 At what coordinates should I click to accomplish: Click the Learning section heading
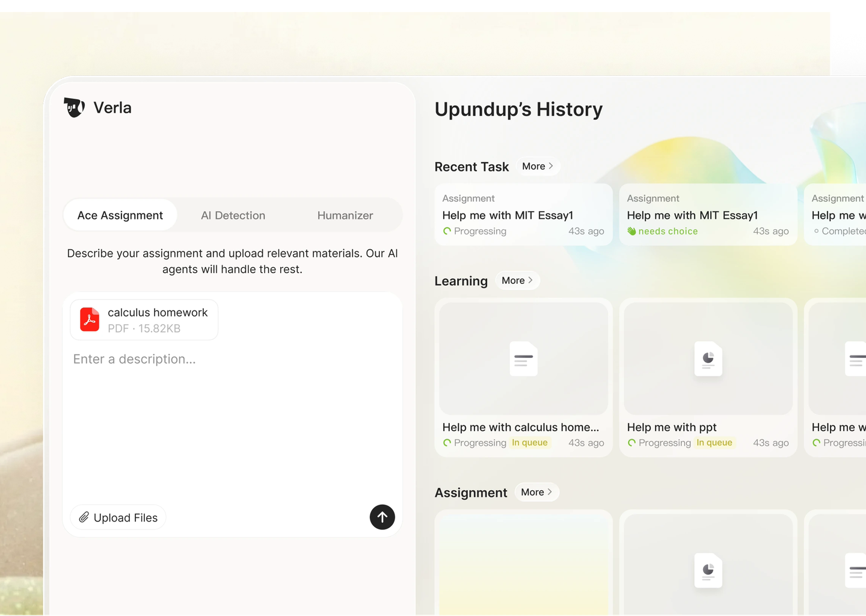click(x=461, y=282)
